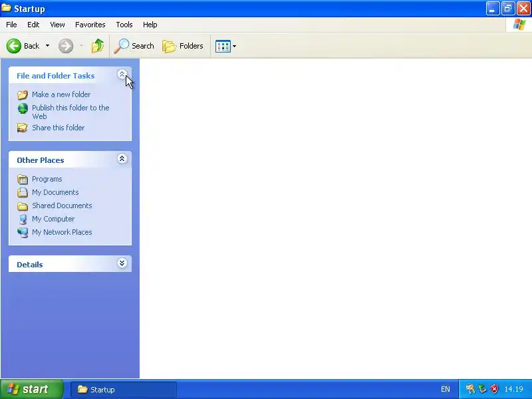This screenshot has width=532, height=399.
Task: Click Share this folder link
Action: coord(58,128)
